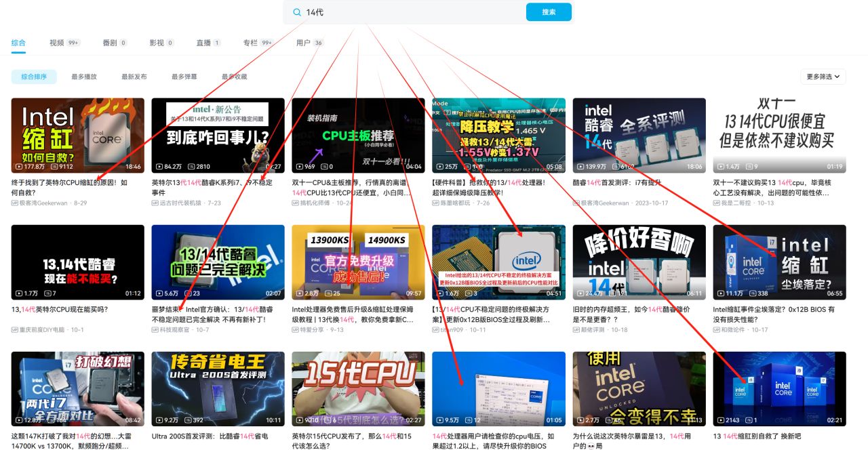This screenshot has height=450, width=868.
Task: Open the 13/14代酷睿问题已完全解决 thumbnail
Action: click(x=218, y=262)
